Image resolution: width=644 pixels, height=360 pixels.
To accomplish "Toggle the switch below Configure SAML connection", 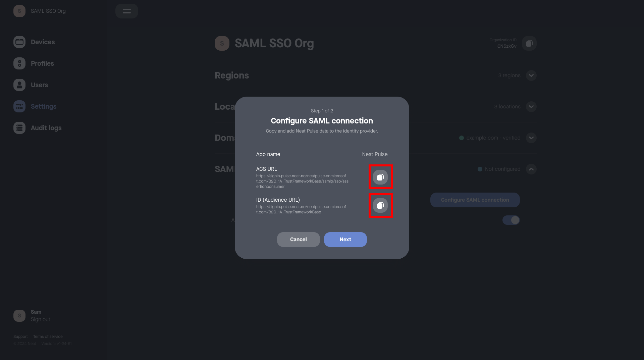I will click(511, 220).
